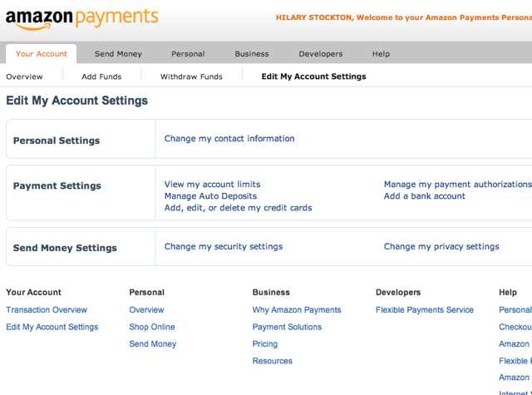
Task: Click the Payment Settings section heading
Action: pyautogui.click(x=57, y=185)
